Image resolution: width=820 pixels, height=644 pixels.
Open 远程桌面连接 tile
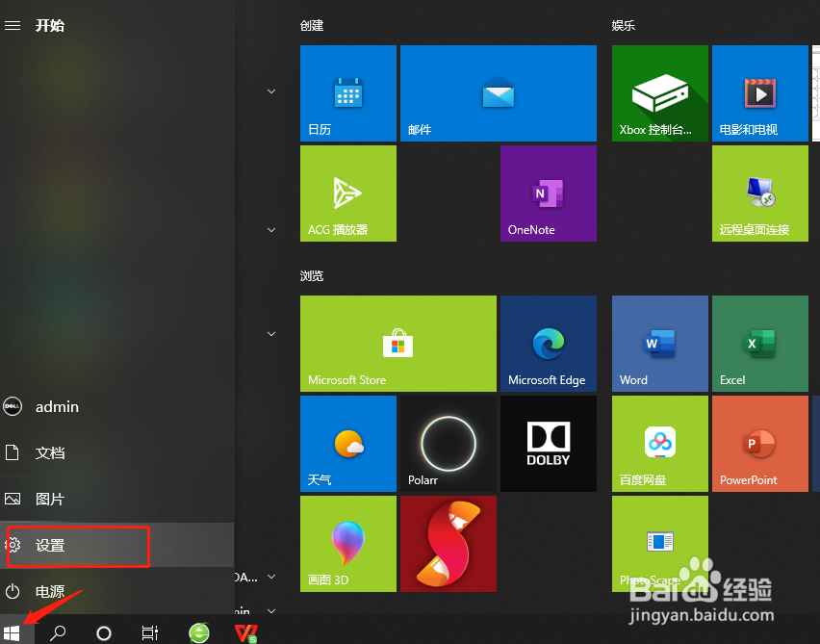coord(760,193)
